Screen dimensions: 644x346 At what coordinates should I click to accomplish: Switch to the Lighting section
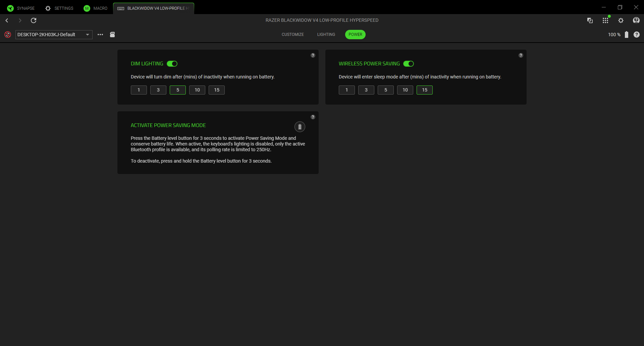pyautogui.click(x=326, y=35)
